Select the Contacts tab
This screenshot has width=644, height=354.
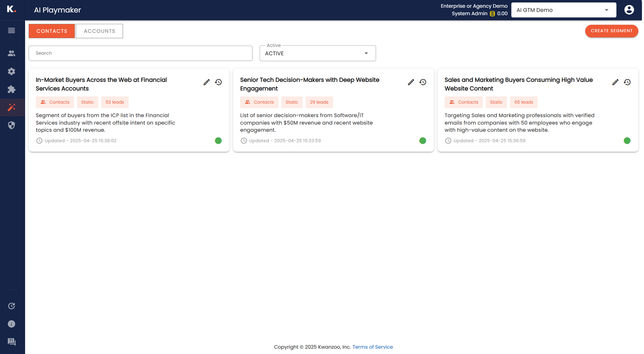52,31
